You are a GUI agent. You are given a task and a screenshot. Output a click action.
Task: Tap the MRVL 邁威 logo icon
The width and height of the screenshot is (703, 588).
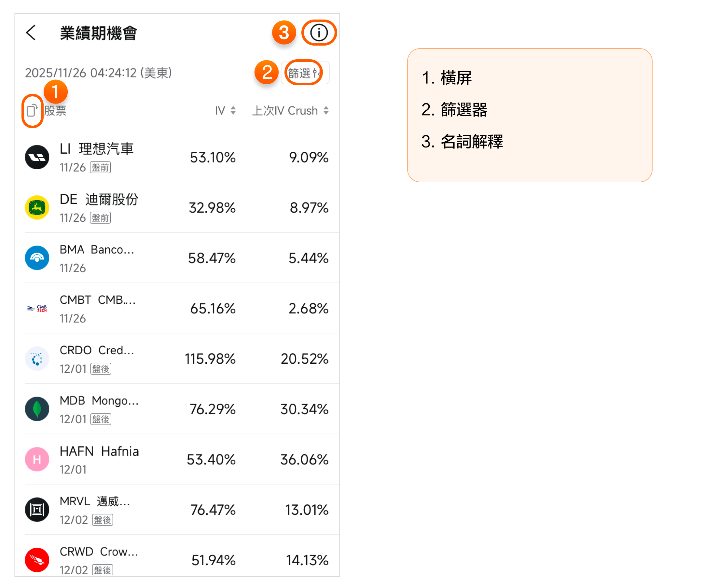click(x=37, y=510)
